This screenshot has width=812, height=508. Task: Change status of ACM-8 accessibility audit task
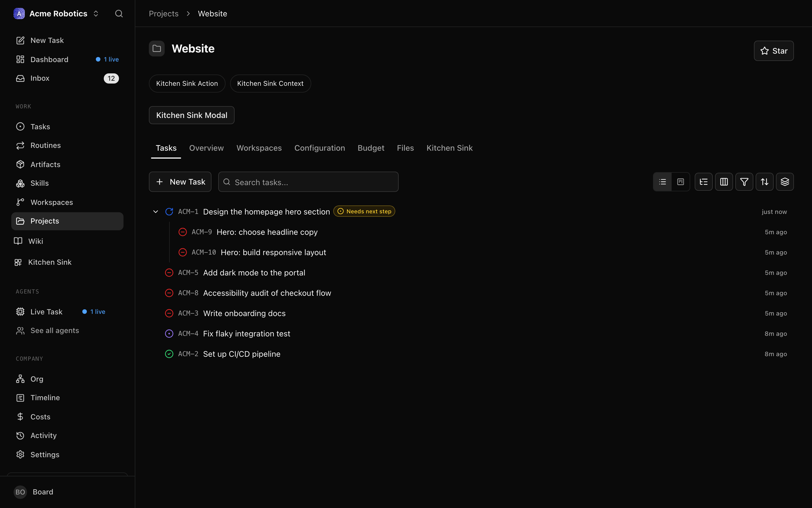pos(169,293)
